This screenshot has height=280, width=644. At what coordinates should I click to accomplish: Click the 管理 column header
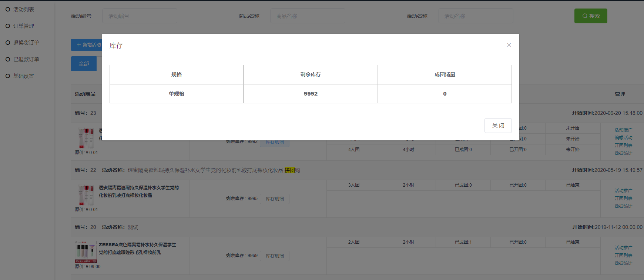[620, 94]
